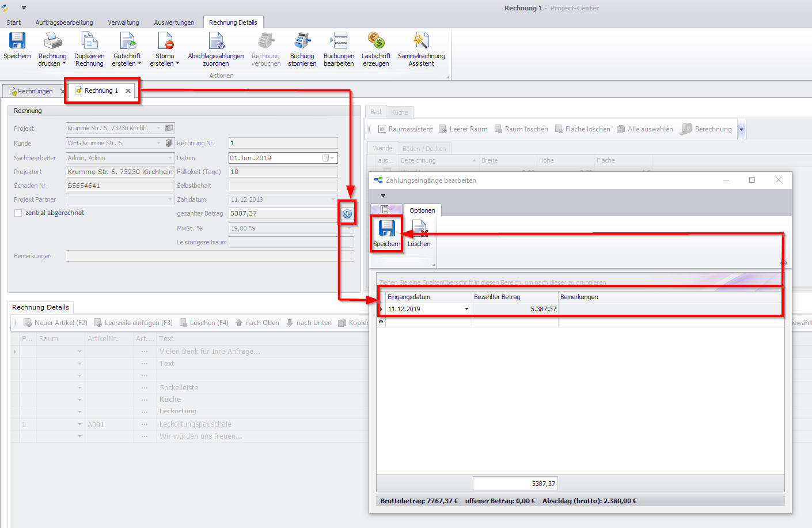
Task: Open Abschlagszahlungen zuordnen tool
Action: coord(216,42)
